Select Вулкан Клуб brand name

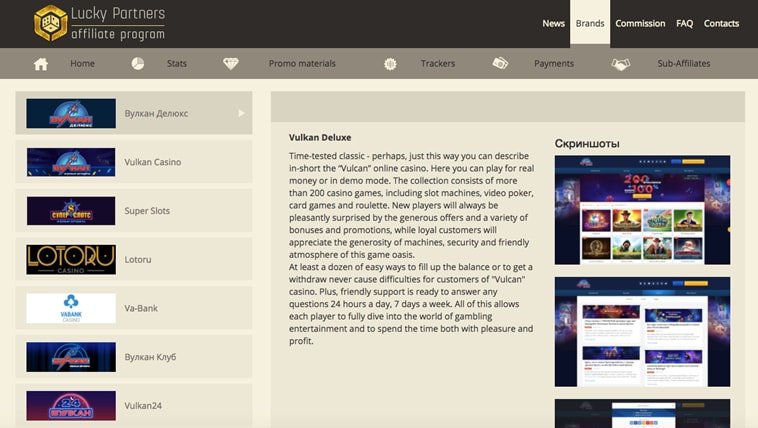coord(150,357)
